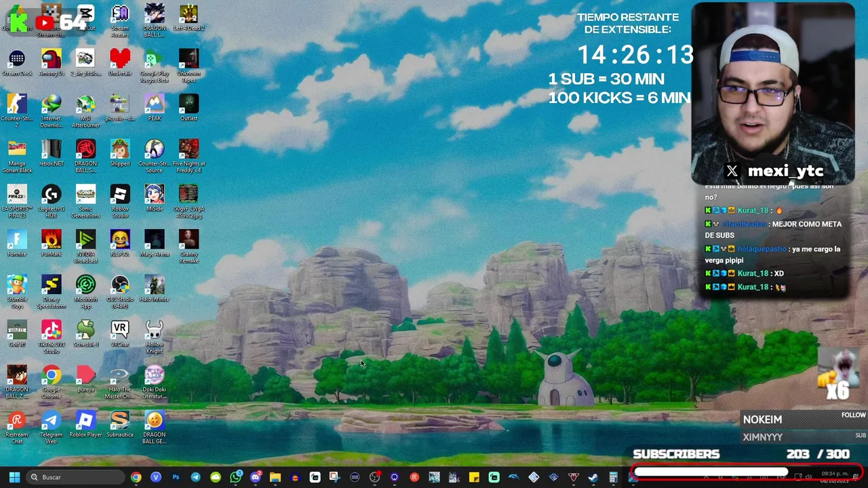Launch Halo The Master Chief Collection

120,383
